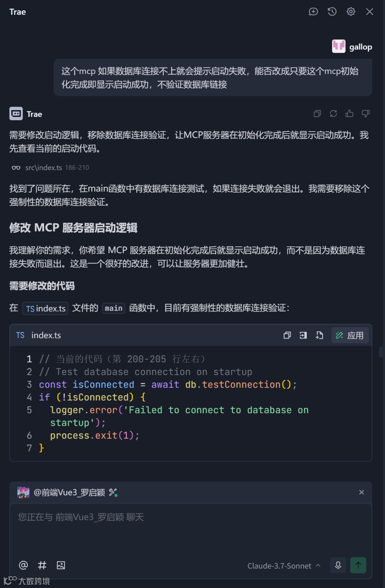Click code line const isConnected
This screenshot has height=588, width=385.
tap(168, 384)
